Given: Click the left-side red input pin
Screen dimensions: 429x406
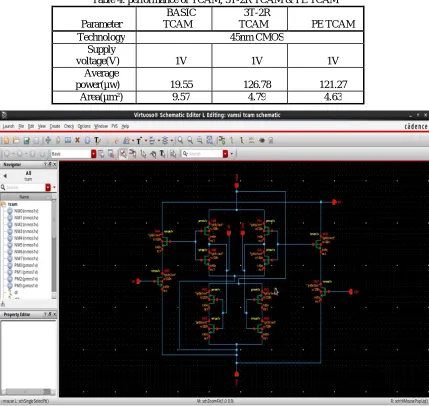Looking at the screenshot, I should pyautogui.click(x=138, y=282).
